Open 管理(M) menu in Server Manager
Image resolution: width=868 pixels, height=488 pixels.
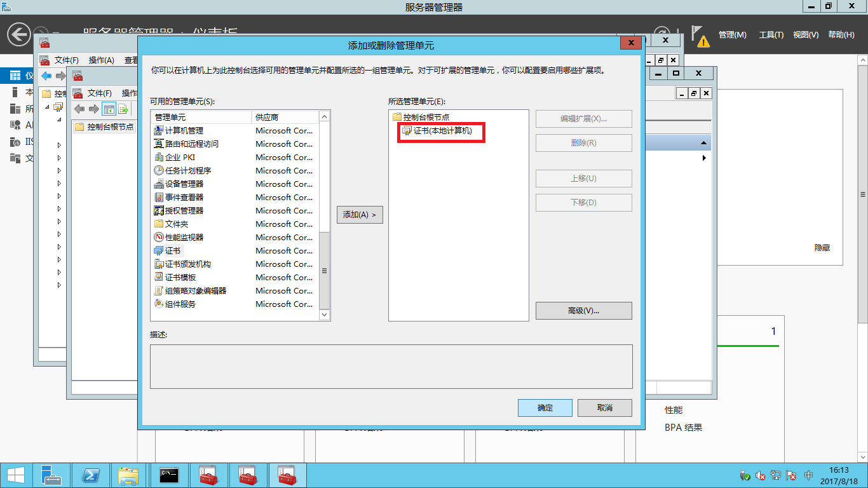[x=732, y=35]
